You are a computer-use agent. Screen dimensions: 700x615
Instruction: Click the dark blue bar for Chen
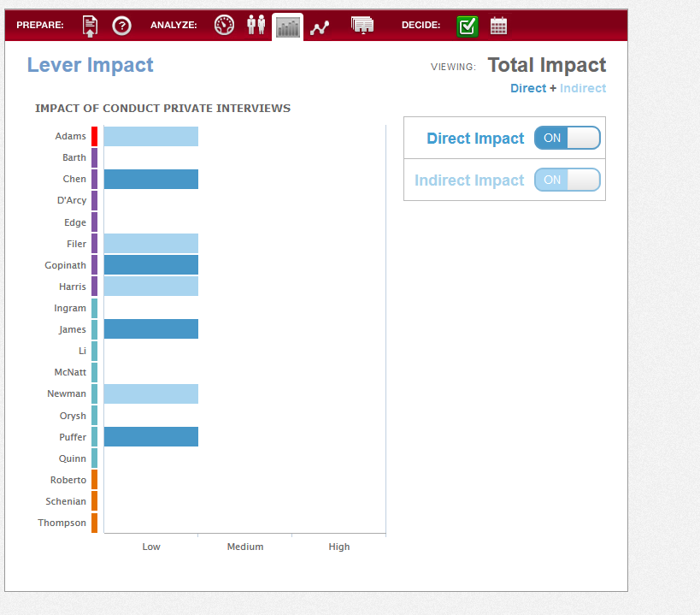[151, 179]
